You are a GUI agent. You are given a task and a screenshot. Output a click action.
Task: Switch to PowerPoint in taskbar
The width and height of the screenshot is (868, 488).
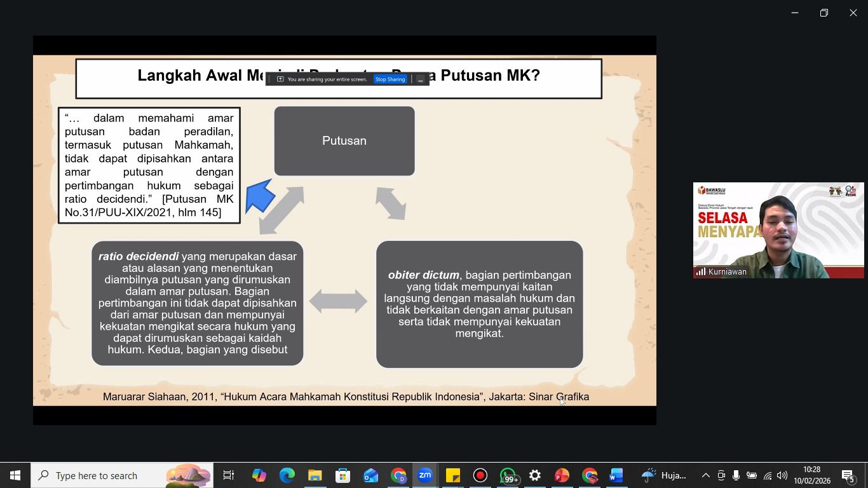562,475
